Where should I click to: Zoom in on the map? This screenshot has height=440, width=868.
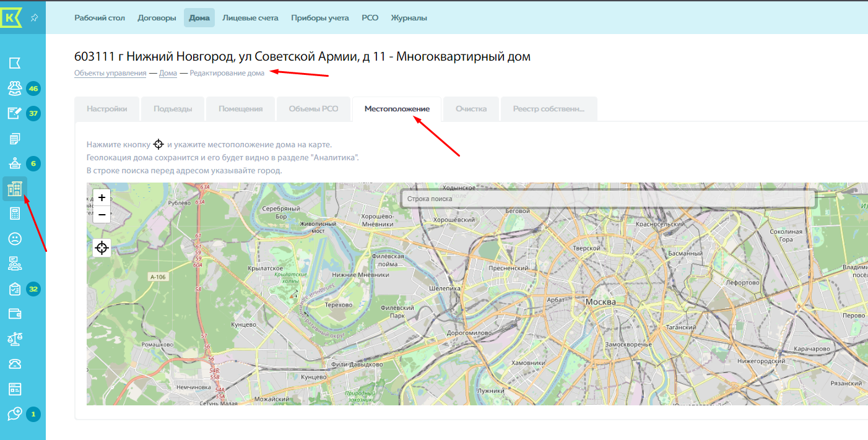[x=102, y=198]
